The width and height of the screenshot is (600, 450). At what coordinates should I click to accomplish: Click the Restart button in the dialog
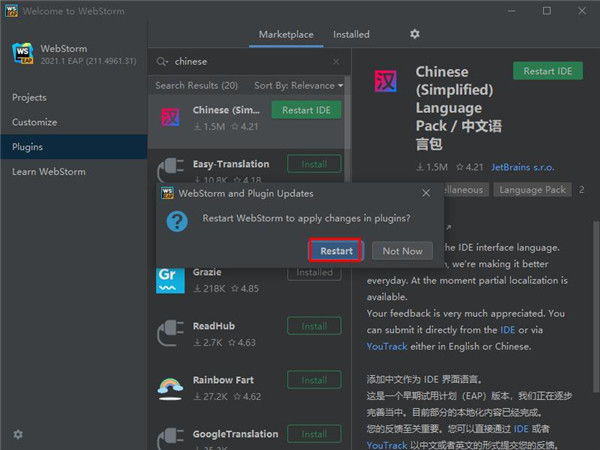(x=336, y=250)
